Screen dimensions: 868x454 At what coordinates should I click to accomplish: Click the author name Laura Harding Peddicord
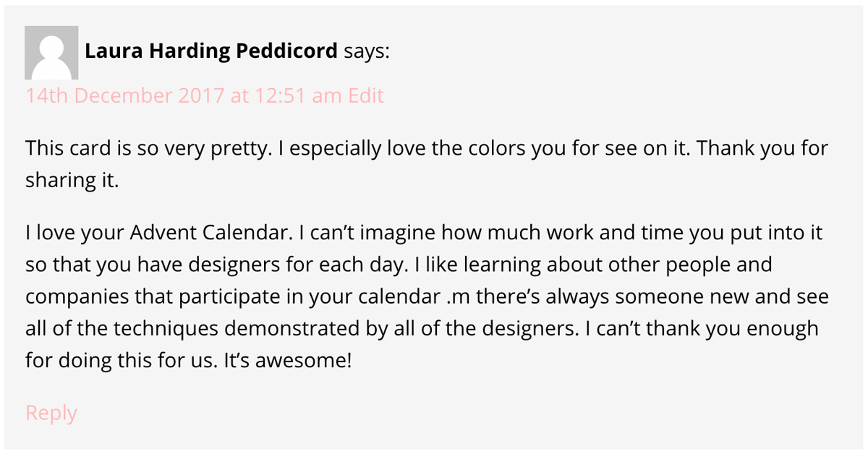210,51
